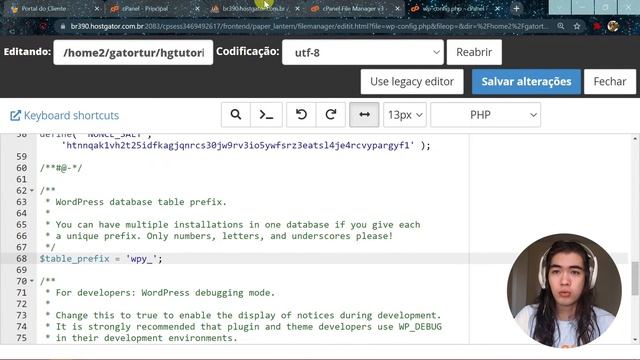Click the 'Only numbers, letters, and underscores please!' text
This screenshot has width=640, height=360.
tap(269, 236)
